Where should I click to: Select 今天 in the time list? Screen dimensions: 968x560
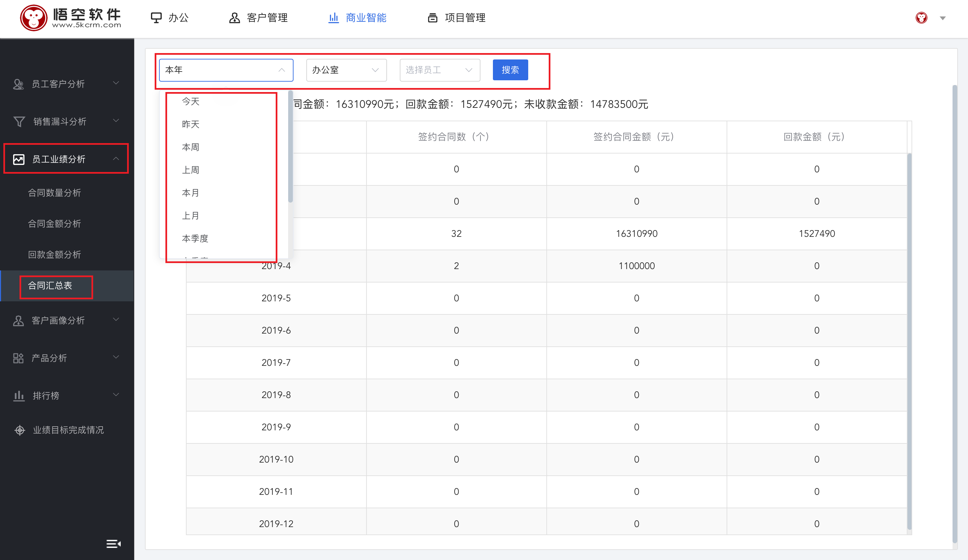pos(224,101)
